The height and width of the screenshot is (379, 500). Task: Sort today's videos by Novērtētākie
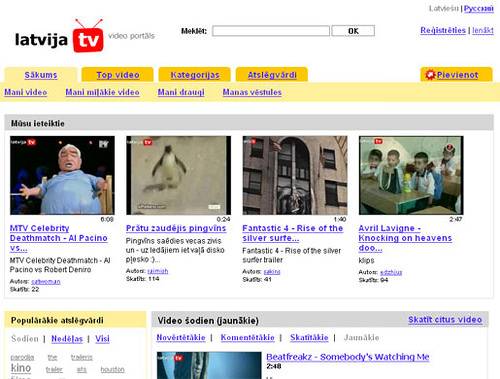[181, 338]
